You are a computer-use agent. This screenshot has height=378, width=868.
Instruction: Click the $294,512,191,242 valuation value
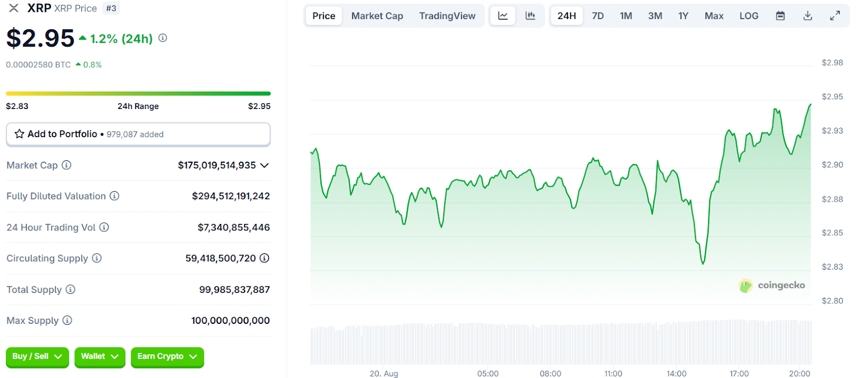[231, 196]
